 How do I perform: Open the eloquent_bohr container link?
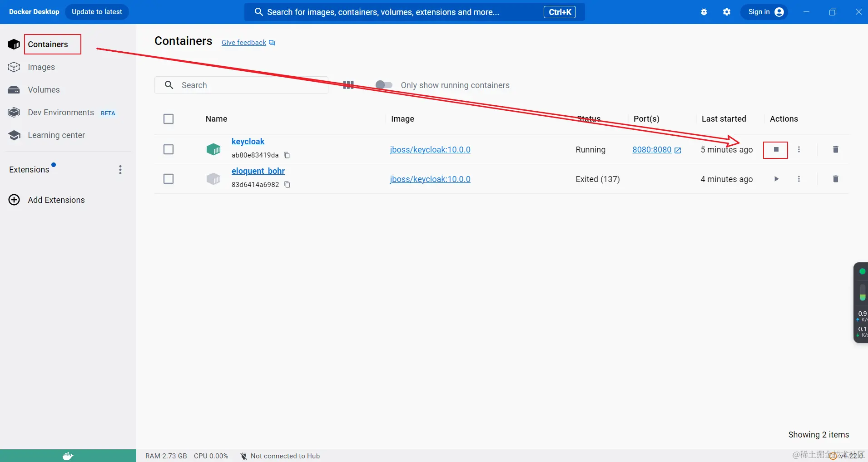(258, 171)
